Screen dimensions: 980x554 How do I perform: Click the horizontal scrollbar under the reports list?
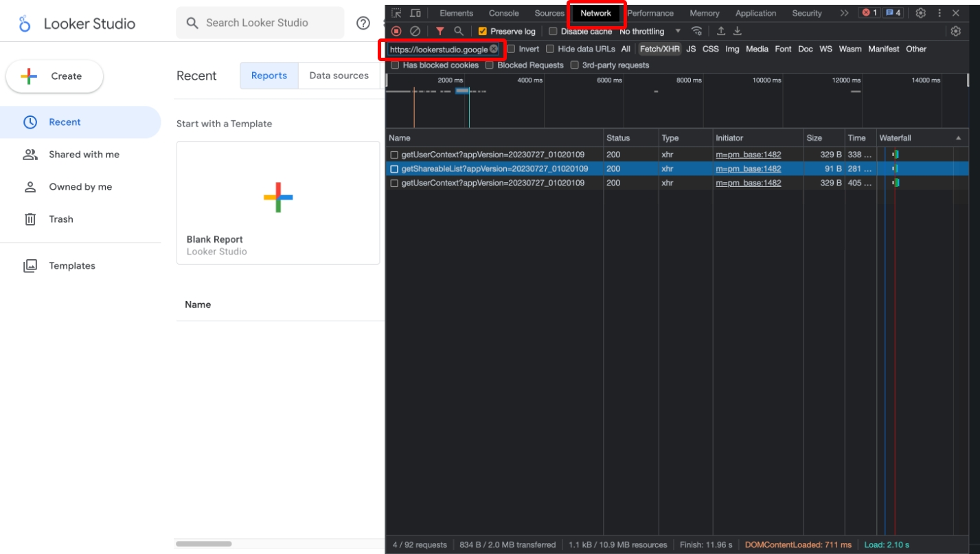pos(203,544)
